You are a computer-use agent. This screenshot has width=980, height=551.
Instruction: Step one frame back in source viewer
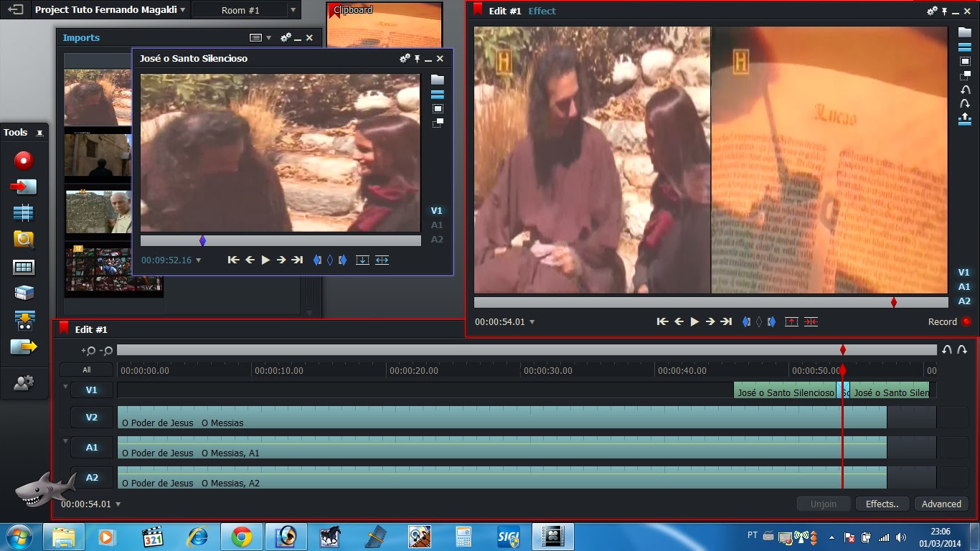click(250, 260)
